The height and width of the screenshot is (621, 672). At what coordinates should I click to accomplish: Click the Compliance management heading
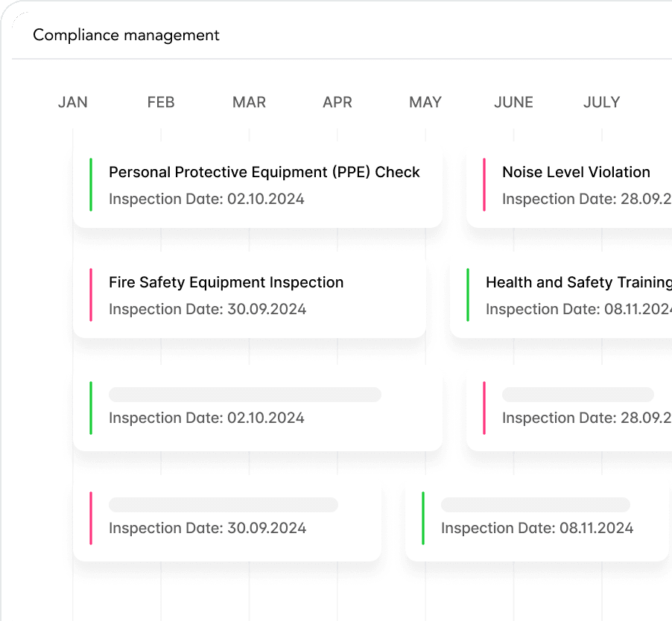126,35
